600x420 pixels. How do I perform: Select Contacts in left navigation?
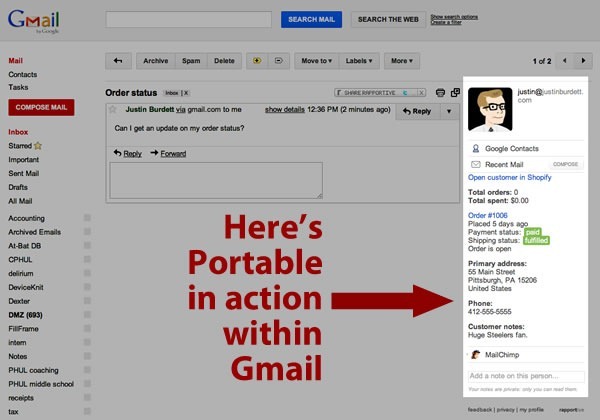(x=23, y=75)
